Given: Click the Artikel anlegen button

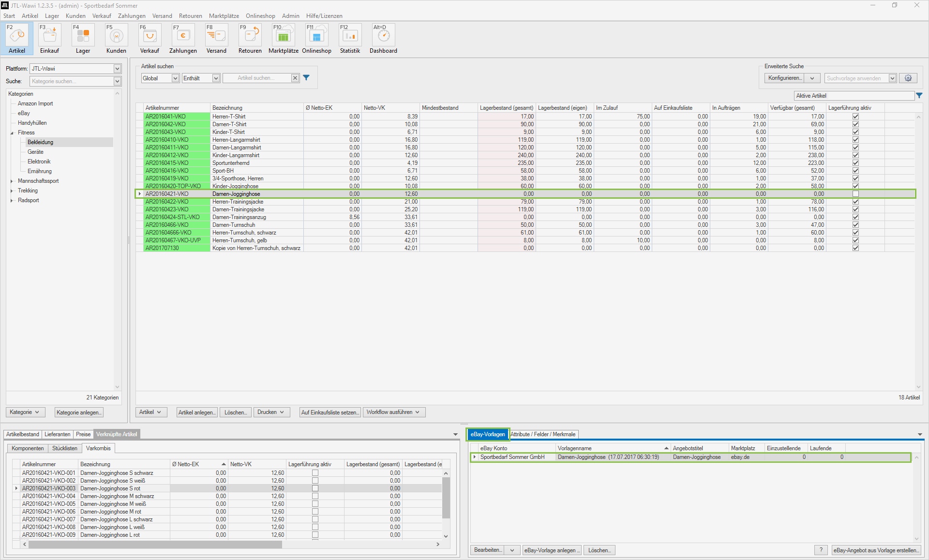Looking at the screenshot, I should click(196, 413).
